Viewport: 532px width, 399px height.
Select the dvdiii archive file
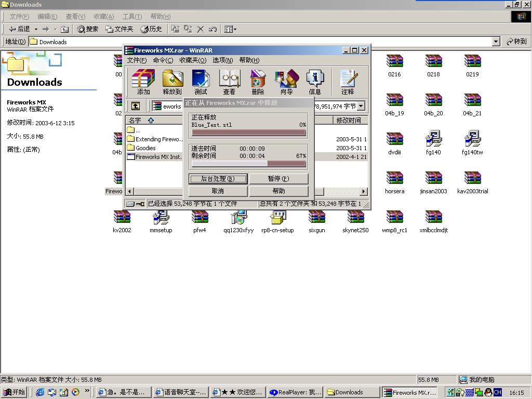tap(395, 144)
